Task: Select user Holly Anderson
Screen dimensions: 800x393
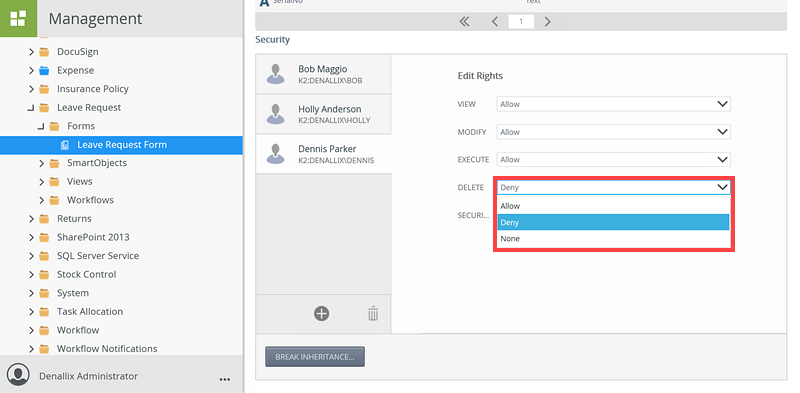Action: (323, 114)
